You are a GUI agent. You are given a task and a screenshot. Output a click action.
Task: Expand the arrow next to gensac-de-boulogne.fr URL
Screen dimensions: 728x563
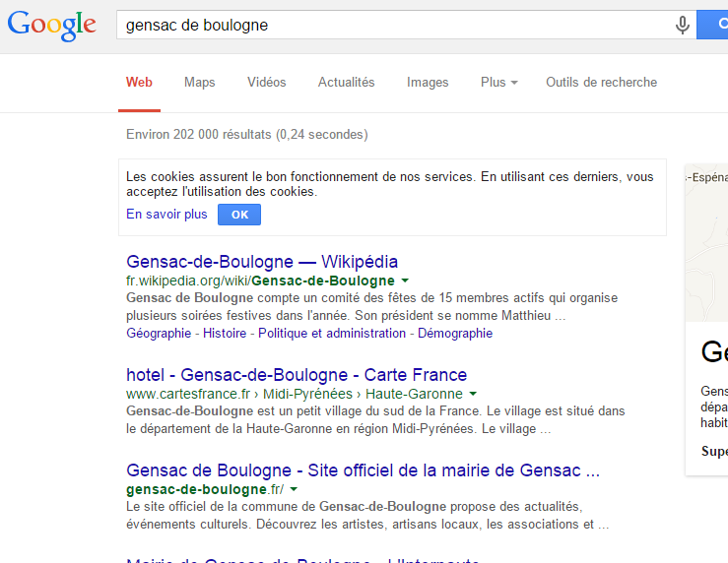point(294,489)
